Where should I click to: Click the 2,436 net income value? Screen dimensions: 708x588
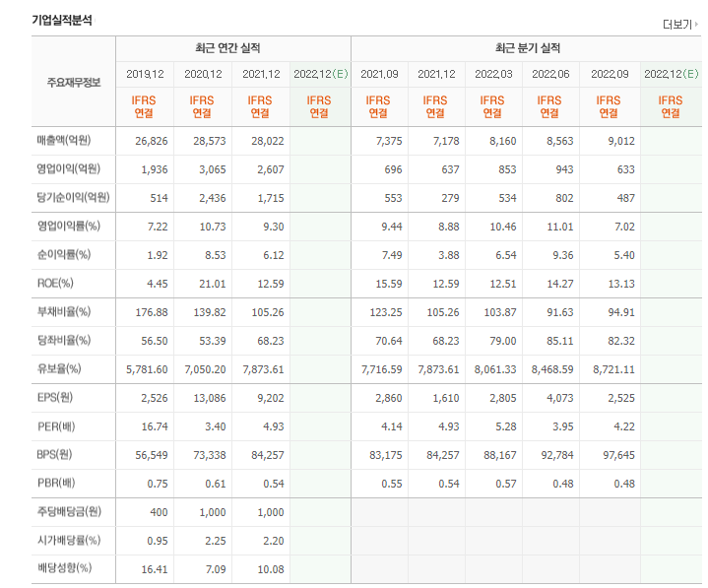(213, 198)
